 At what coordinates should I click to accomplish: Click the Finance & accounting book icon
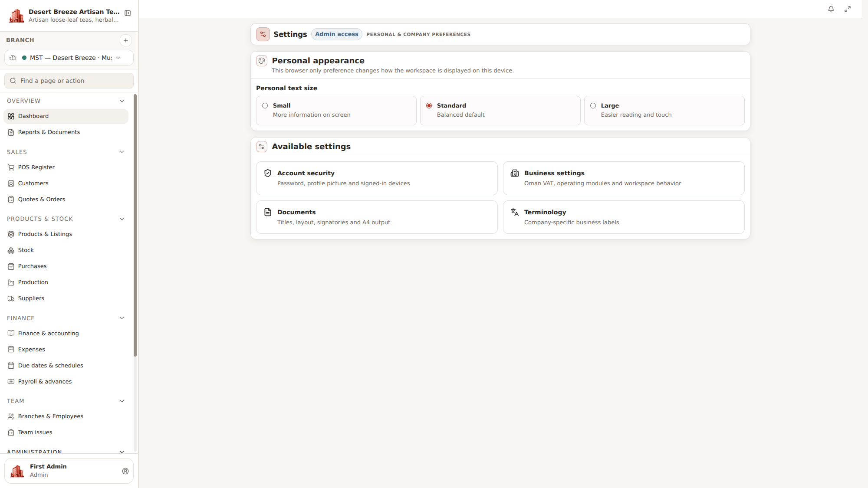(11, 334)
